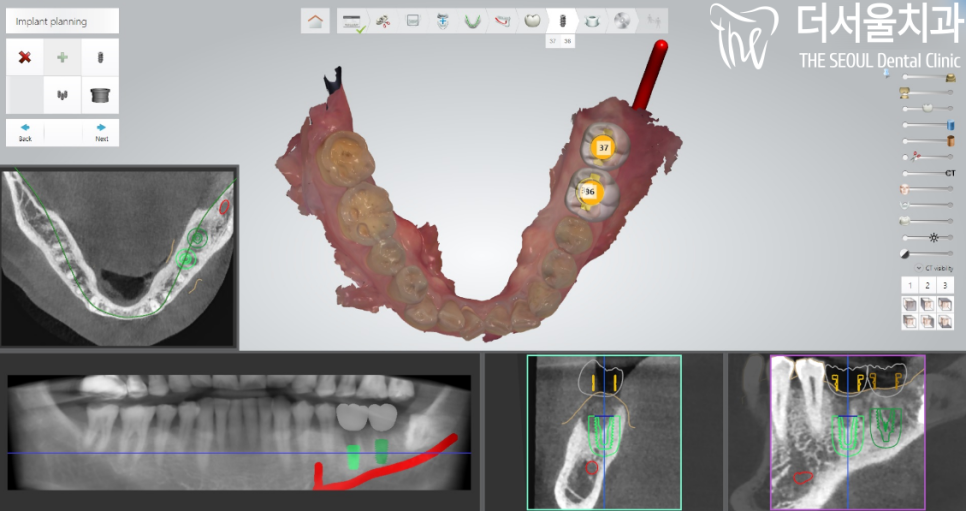
Task: Select the sleeve icon in implant panel
Action: [x=100, y=95]
